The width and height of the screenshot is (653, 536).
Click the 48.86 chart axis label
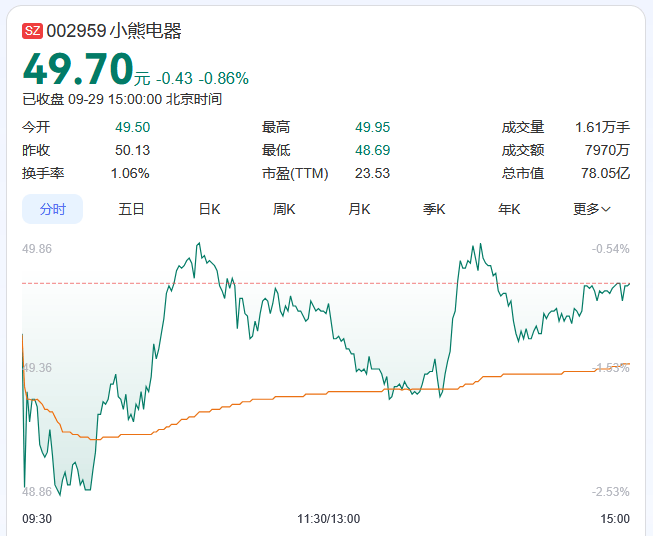tap(37, 492)
